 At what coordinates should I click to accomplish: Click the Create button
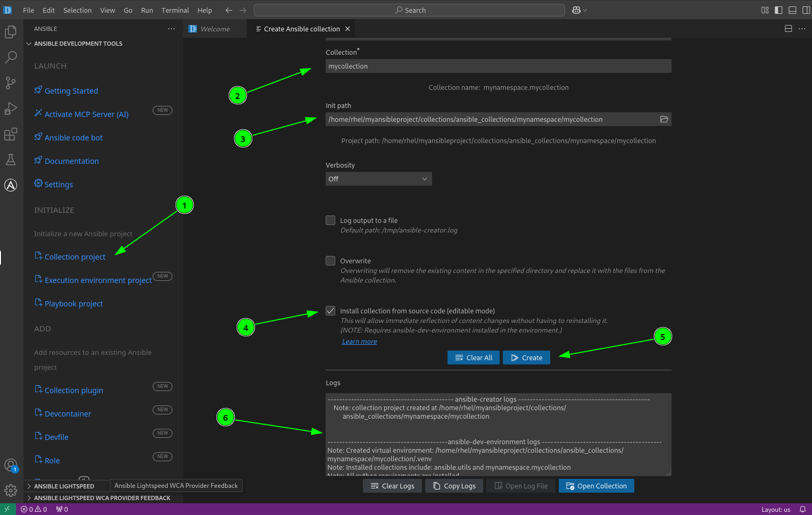coord(526,358)
